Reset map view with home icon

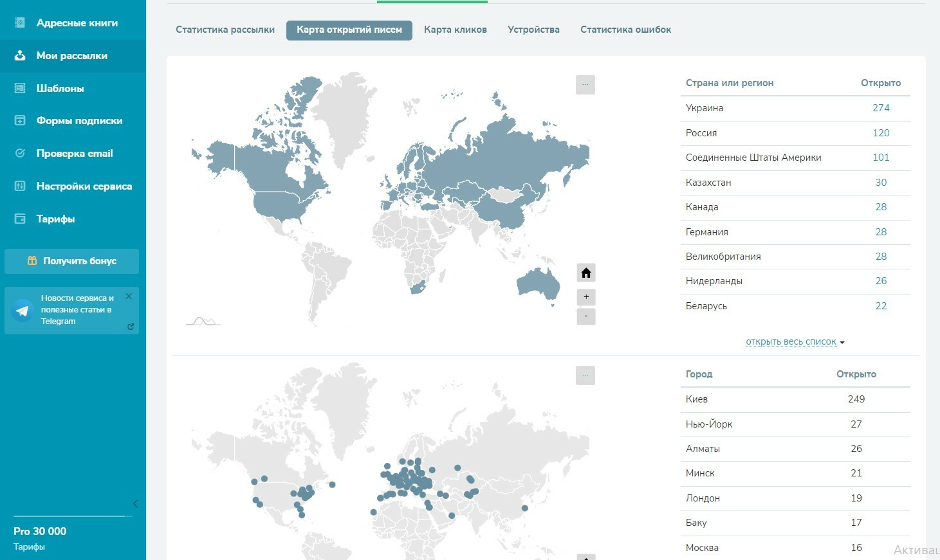[585, 273]
